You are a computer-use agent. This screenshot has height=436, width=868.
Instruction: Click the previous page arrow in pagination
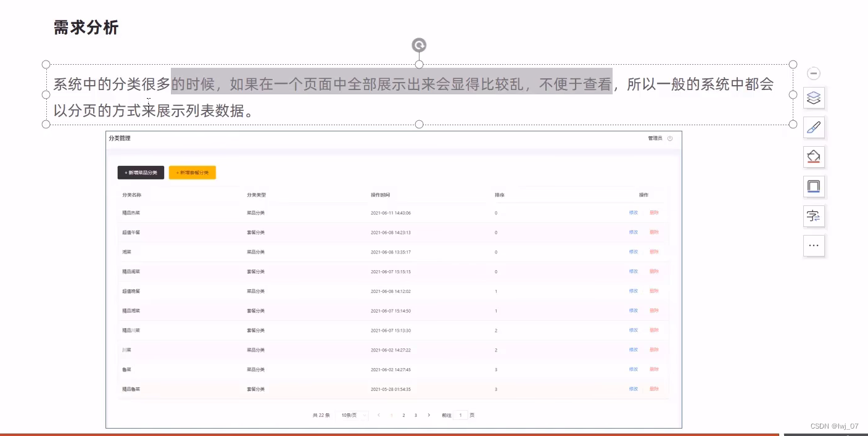point(379,416)
